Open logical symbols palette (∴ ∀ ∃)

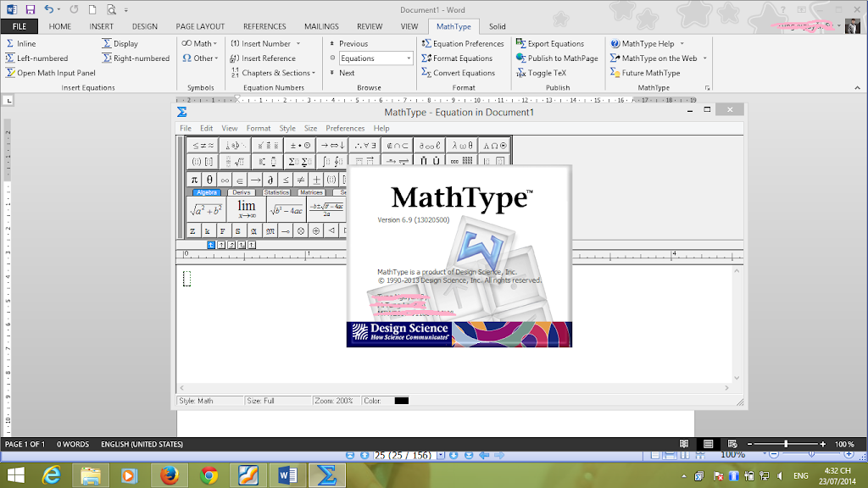tap(364, 146)
